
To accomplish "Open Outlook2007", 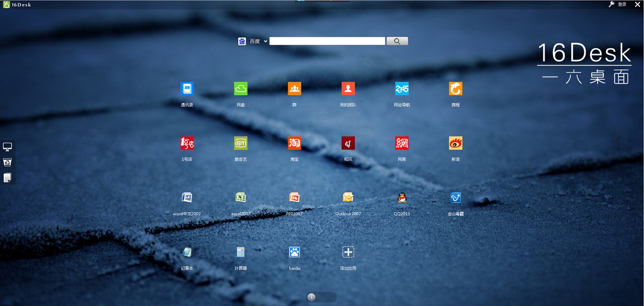I will coord(348,197).
